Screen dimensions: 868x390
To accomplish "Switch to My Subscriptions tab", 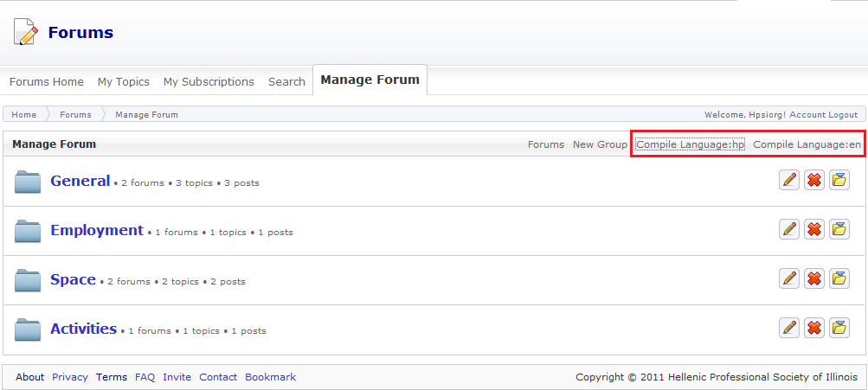I will (x=209, y=81).
